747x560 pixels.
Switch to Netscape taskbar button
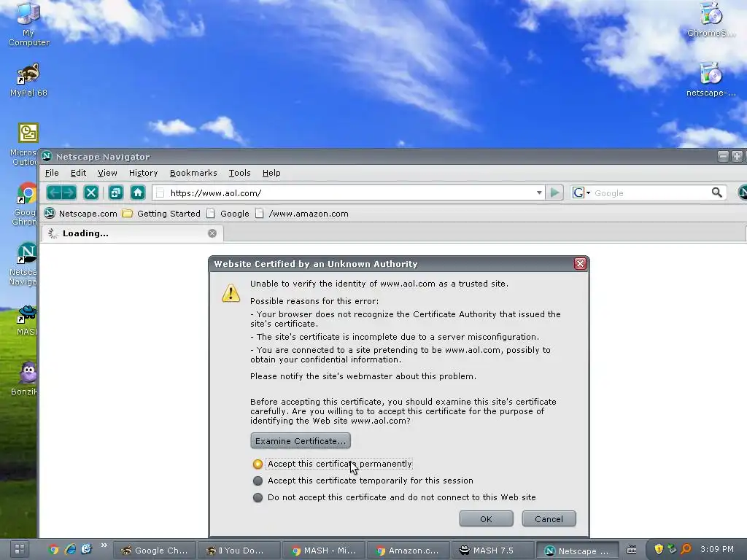click(x=578, y=550)
